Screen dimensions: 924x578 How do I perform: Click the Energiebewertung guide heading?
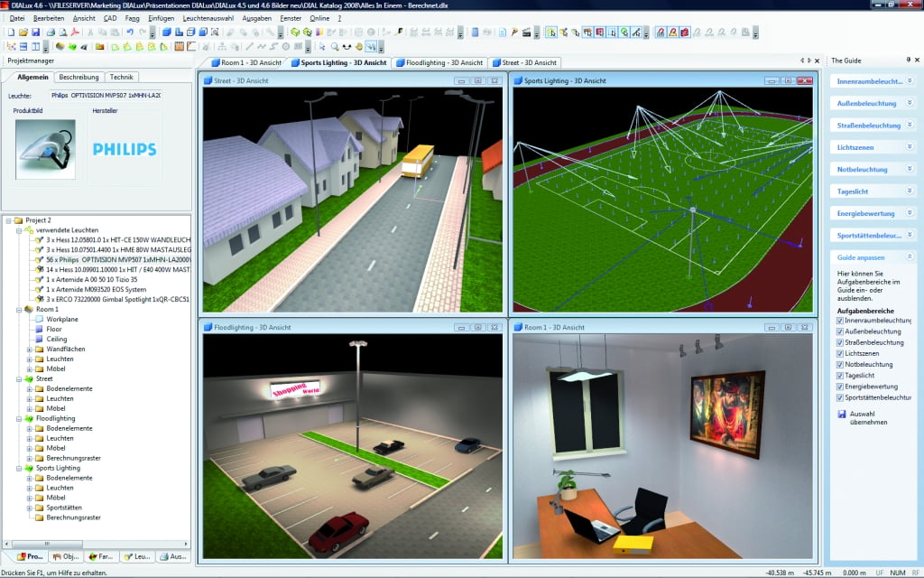tap(865, 213)
